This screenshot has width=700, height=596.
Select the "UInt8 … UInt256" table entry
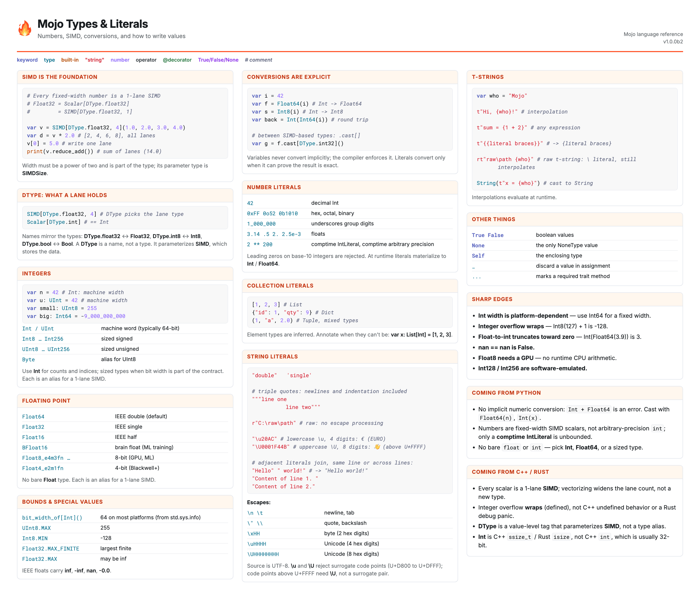click(46, 349)
